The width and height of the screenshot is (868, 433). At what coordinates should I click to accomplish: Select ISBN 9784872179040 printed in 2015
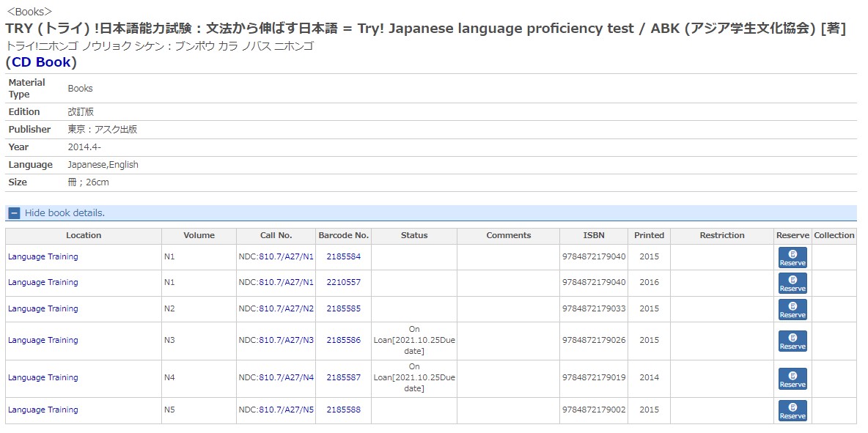point(594,256)
